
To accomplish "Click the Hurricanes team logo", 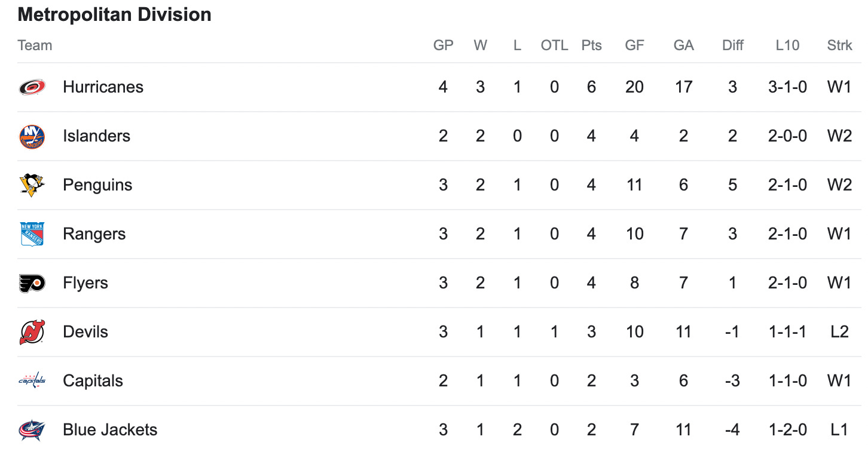I will [x=32, y=87].
